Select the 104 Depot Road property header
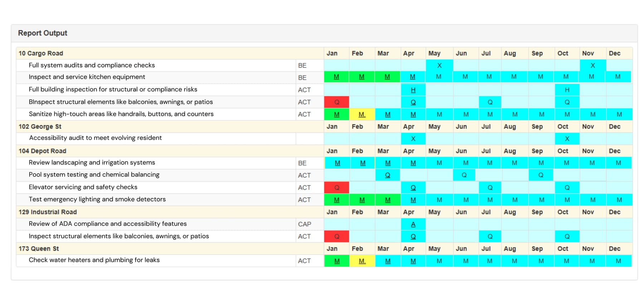This screenshot has width=644, height=298. pos(43,151)
